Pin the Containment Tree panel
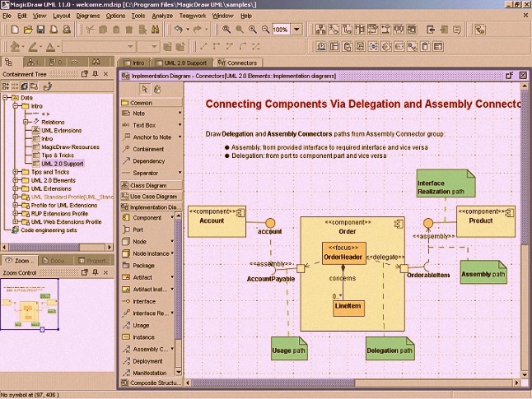This screenshot has width=532, height=399. tap(96, 74)
